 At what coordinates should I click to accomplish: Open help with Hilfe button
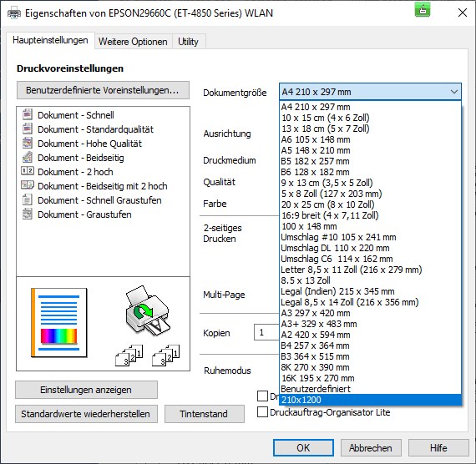(x=438, y=447)
